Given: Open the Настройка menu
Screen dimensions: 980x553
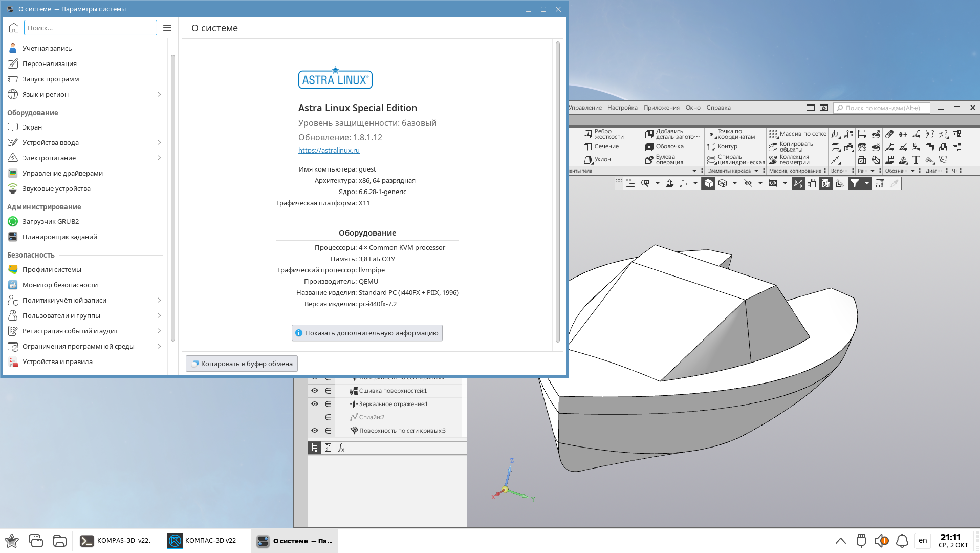Looking at the screenshot, I should 622,108.
